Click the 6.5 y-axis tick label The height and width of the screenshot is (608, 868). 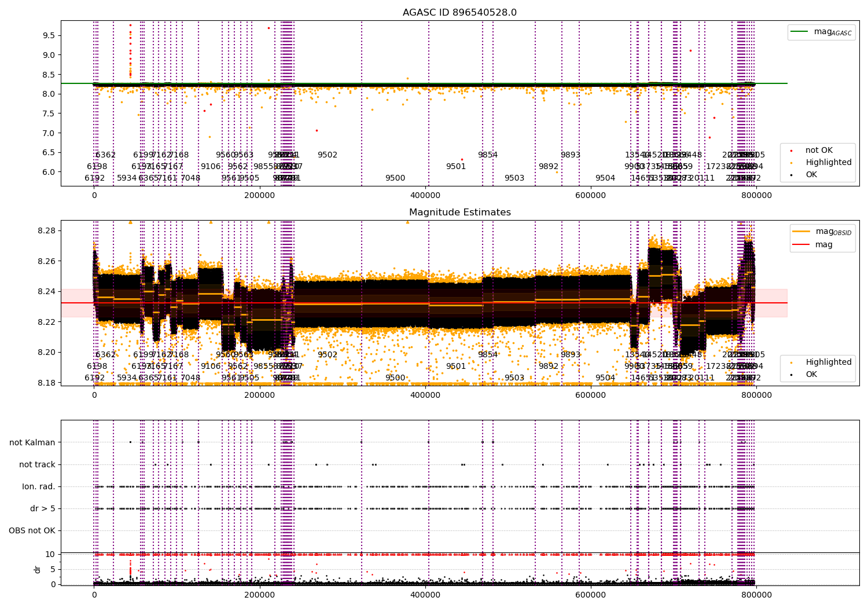coord(49,152)
